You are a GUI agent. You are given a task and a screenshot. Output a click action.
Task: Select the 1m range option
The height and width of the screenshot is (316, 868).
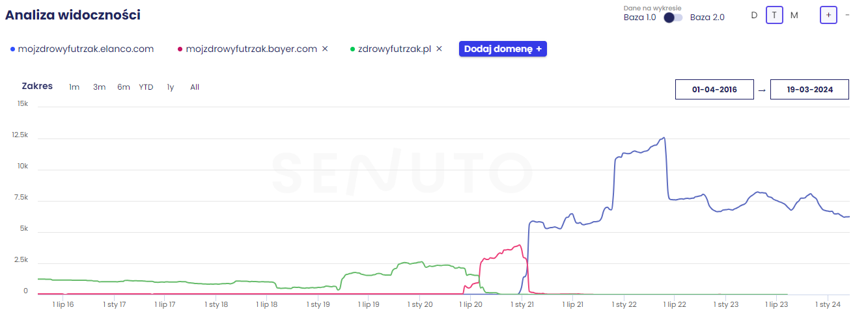pyautogui.click(x=74, y=87)
